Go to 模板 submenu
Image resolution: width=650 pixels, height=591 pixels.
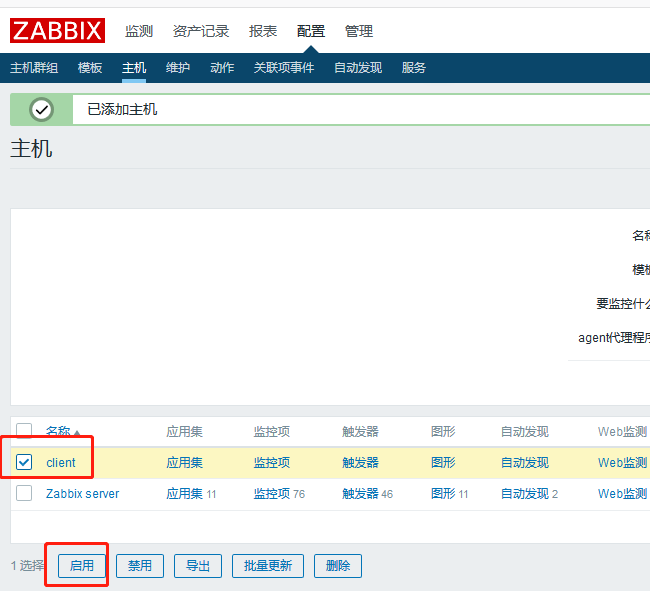click(90, 68)
